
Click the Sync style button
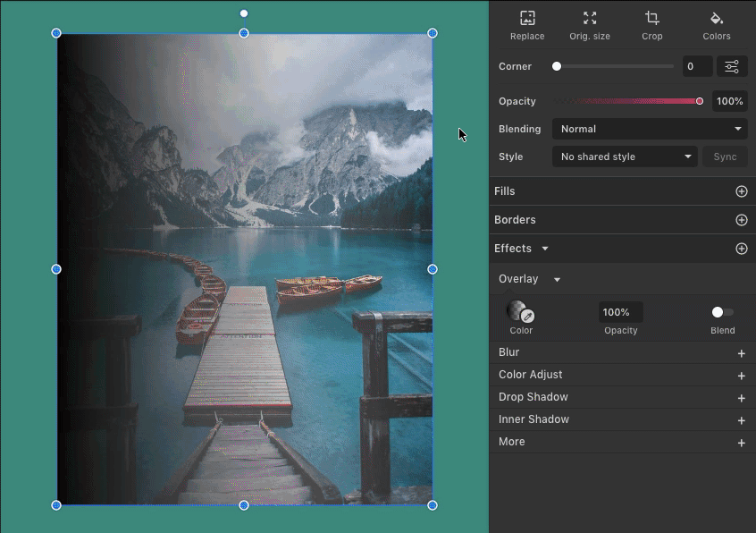[x=725, y=157]
